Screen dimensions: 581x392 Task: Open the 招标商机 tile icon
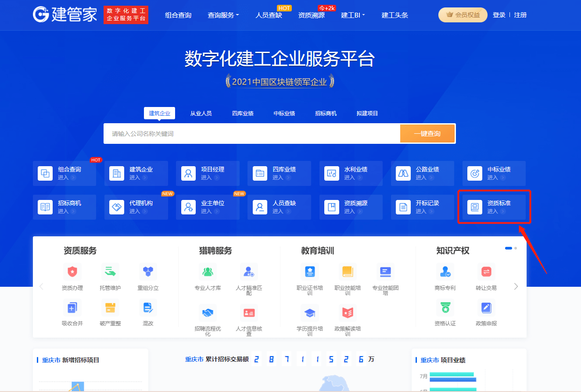pyautogui.click(x=45, y=207)
